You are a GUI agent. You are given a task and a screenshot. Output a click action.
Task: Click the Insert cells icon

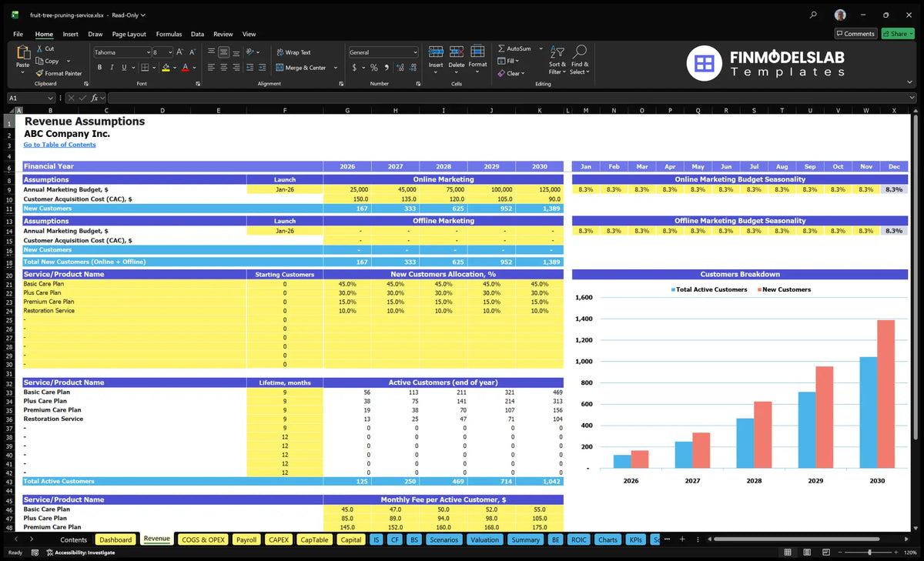436,52
